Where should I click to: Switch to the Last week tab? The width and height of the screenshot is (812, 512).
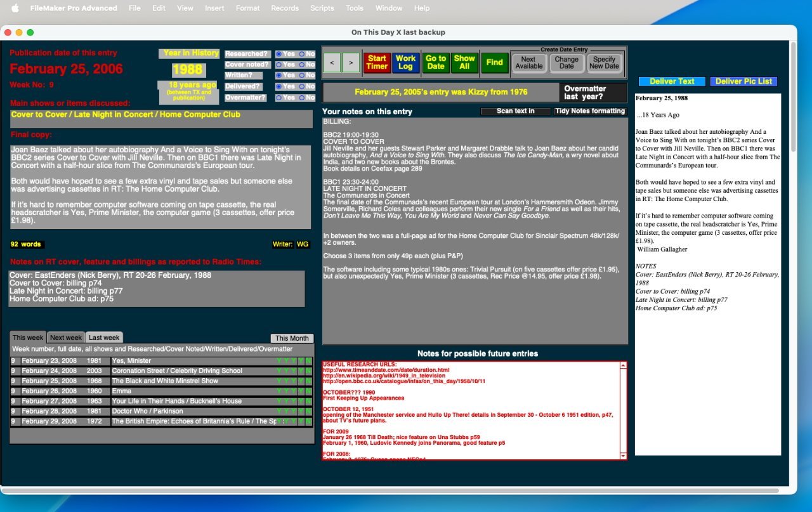(x=104, y=338)
